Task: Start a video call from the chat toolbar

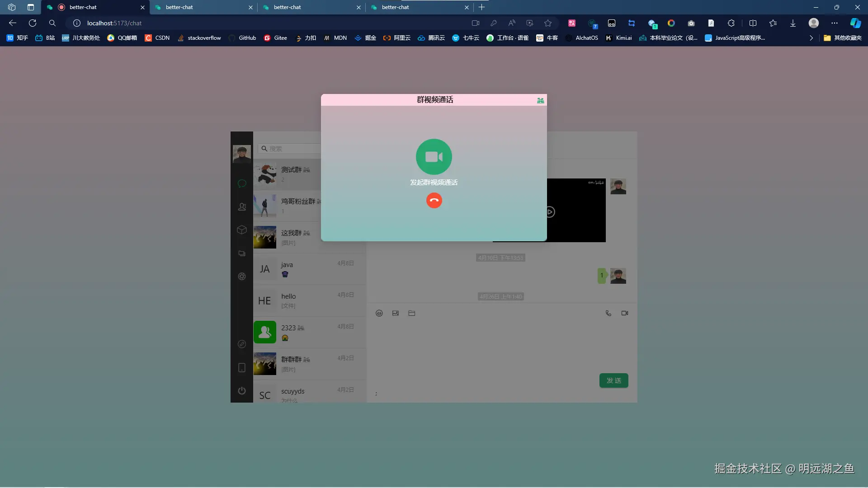Action: [x=624, y=313]
